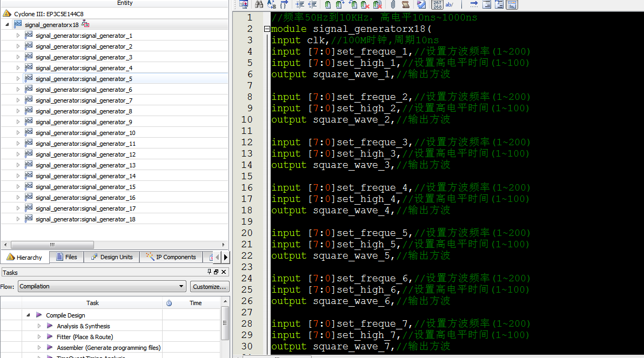This screenshot has height=358, width=644.
Task: Start Assembler play icon
Action: coord(50,347)
